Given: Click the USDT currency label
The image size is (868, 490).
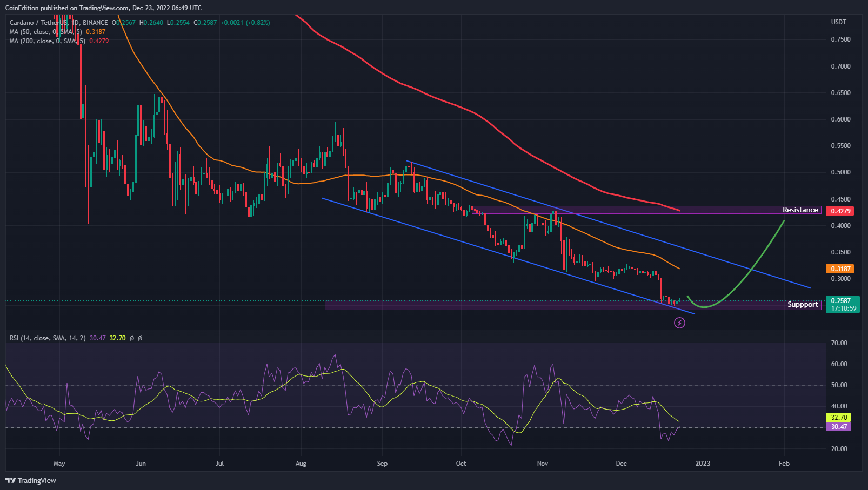Looking at the screenshot, I should coord(838,22).
